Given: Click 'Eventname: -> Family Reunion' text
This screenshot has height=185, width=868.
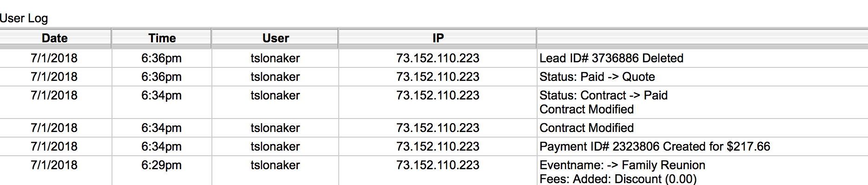Looking at the screenshot, I should click(622, 165).
